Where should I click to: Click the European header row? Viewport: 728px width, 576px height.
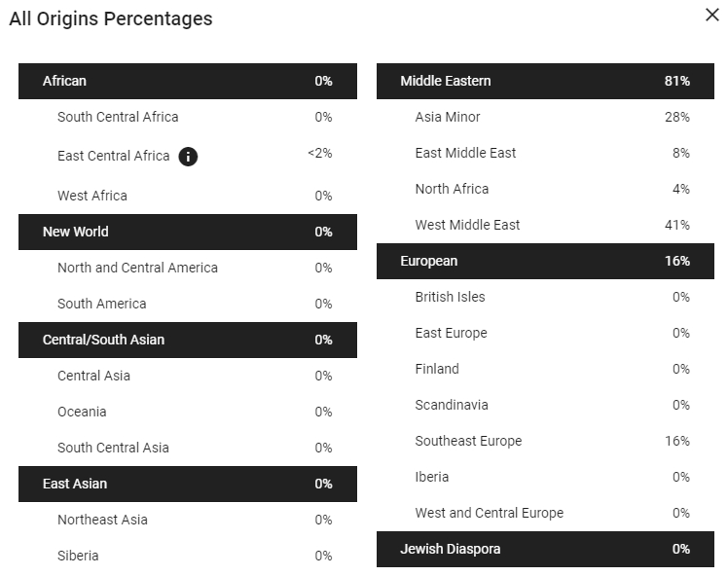point(545,262)
